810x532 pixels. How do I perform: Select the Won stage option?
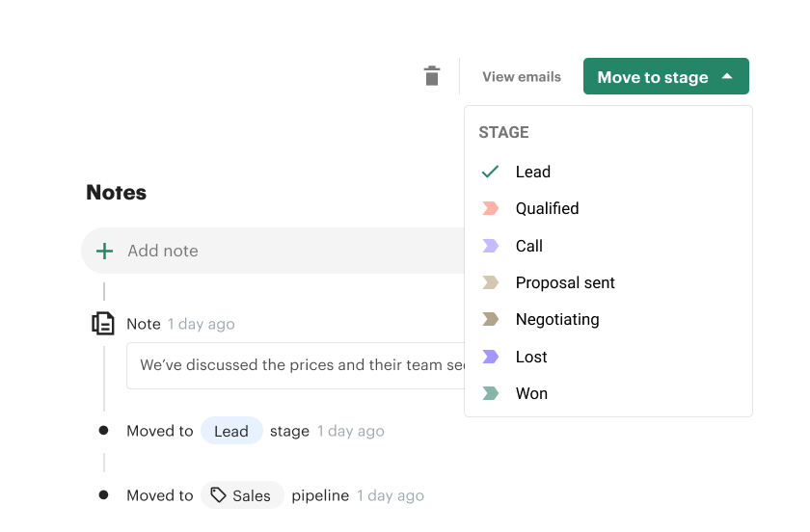608,393
